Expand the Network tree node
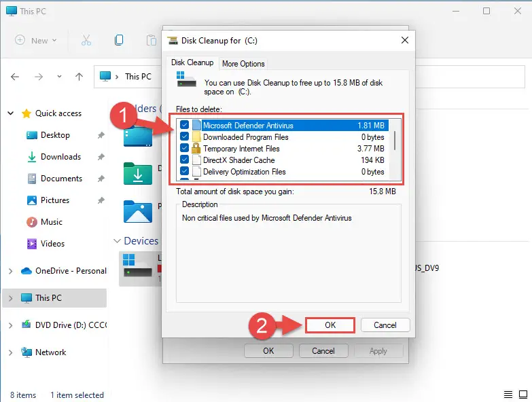This screenshot has height=402, width=532. tap(10, 352)
